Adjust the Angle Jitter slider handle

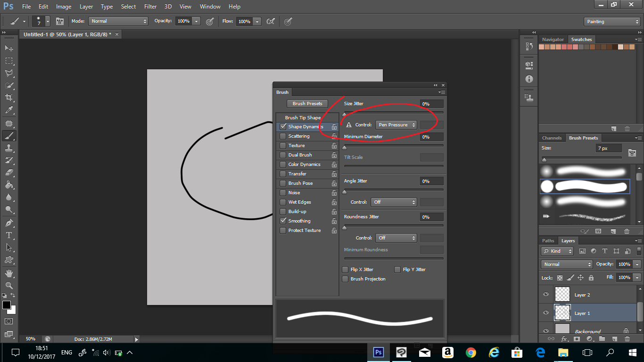pos(345,191)
